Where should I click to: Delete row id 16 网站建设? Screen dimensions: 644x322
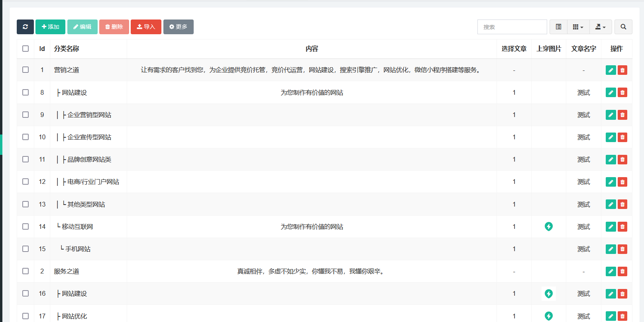click(x=622, y=293)
